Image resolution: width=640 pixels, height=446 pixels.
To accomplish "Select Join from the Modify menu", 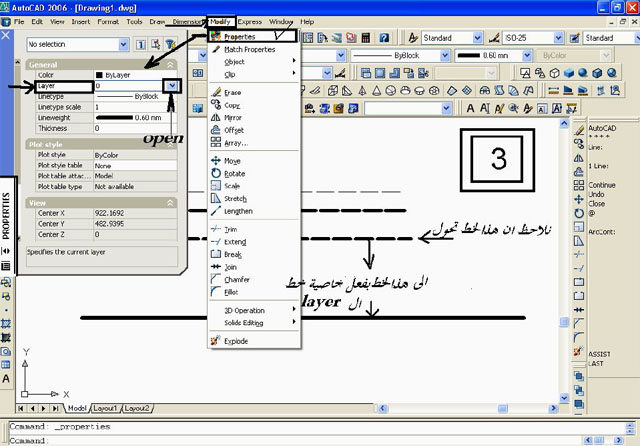I will pyautogui.click(x=230, y=267).
